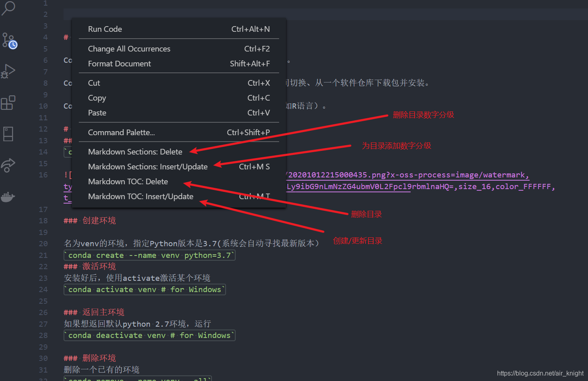The image size is (588, 381).
Task: Choose Markdown TOC: Delete
Action: (x=128, y=181)
